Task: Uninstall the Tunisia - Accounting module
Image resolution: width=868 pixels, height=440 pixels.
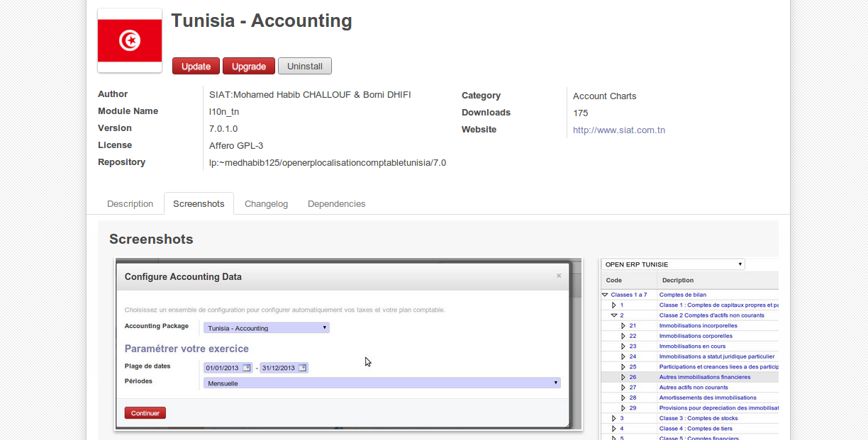Action: [x=305, y=66]
